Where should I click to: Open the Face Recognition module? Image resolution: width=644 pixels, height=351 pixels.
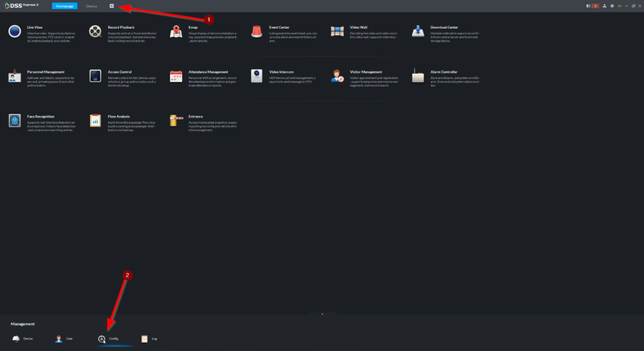click(41, 122)
